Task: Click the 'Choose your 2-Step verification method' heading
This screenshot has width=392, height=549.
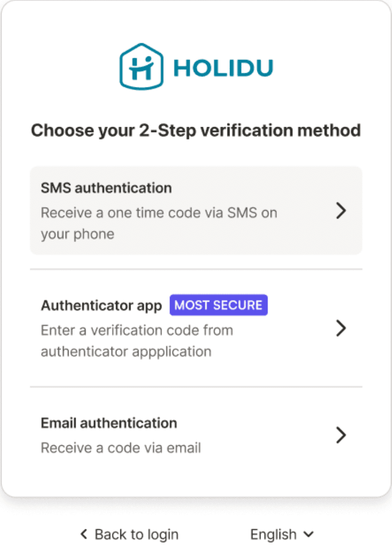Action: coord(196,131)
